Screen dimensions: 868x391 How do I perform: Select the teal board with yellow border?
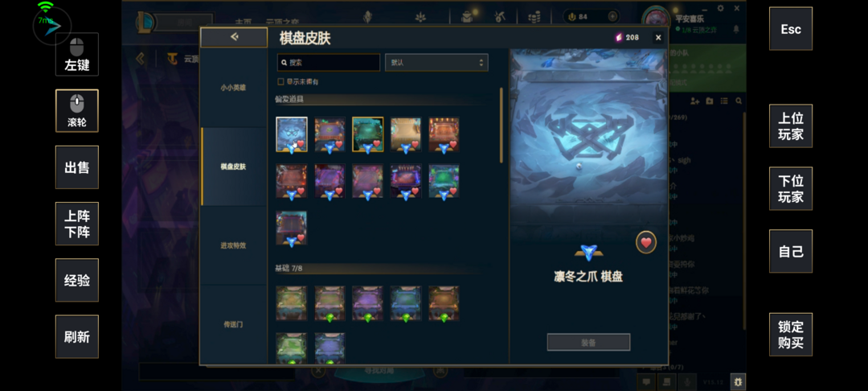point(367,134)
